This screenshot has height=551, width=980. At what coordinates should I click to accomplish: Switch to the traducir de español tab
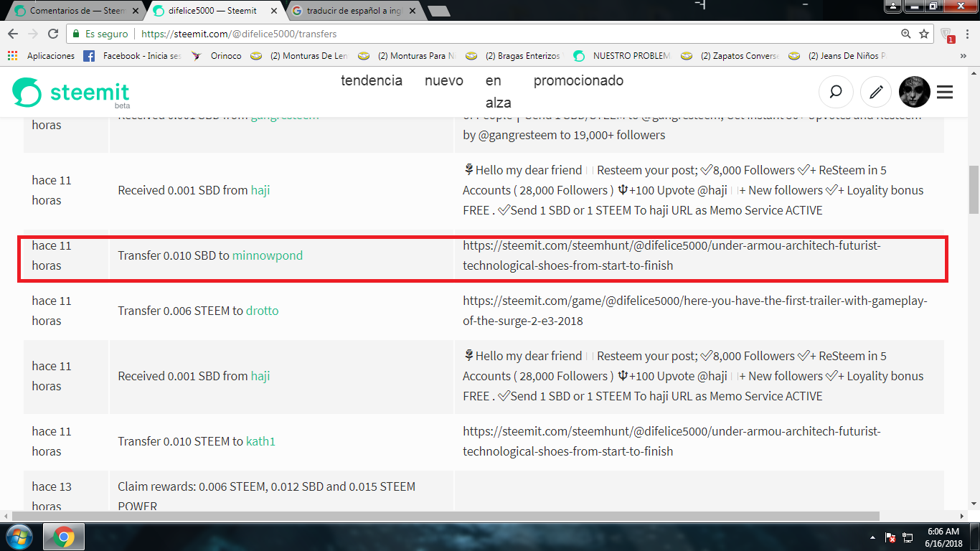tap(353, 11)
